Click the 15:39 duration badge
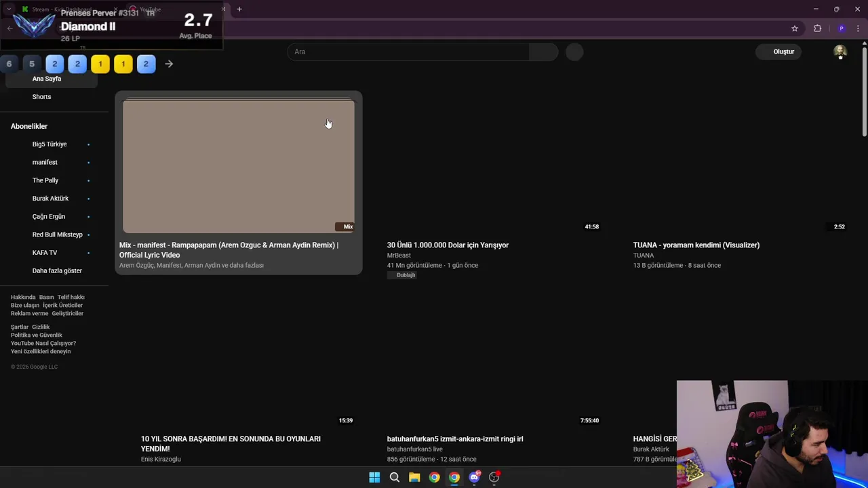The height and width of the screenshot is (488, 868). point(346,421)
